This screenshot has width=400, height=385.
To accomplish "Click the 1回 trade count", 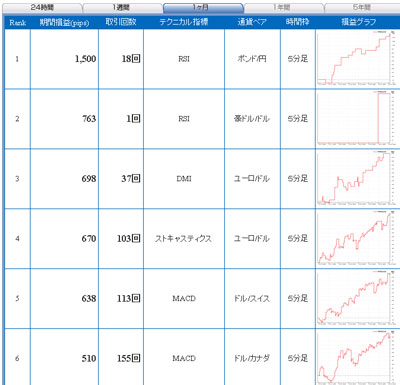I will (133, 119).
